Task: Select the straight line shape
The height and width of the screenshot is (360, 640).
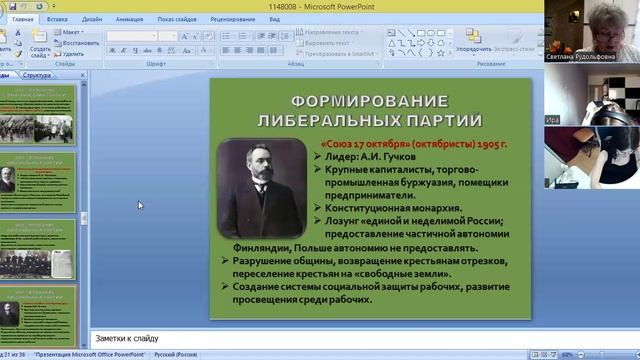Action: point(402,33)
